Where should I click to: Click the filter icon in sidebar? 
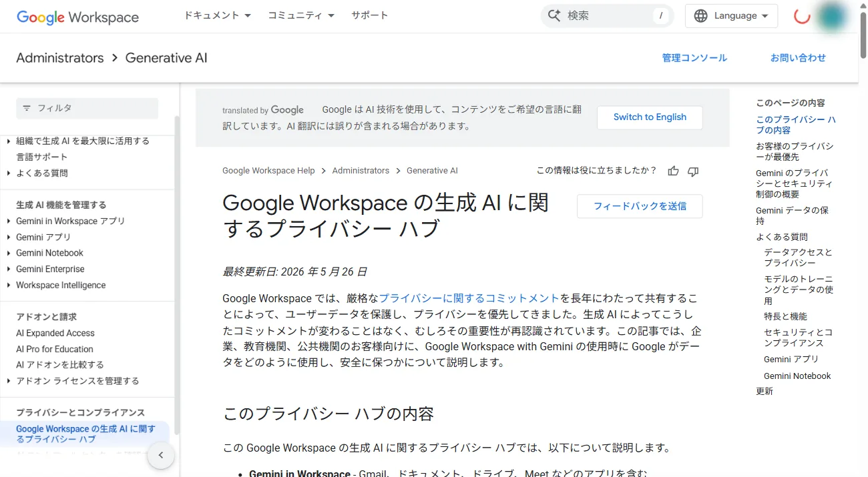[27, 108]
